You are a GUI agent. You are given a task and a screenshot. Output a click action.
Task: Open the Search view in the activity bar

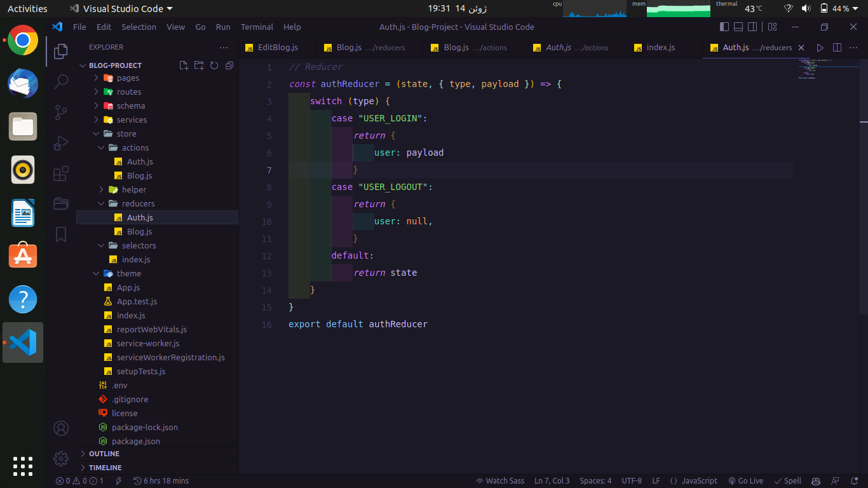pyautogui.click(x=61, y=81)
